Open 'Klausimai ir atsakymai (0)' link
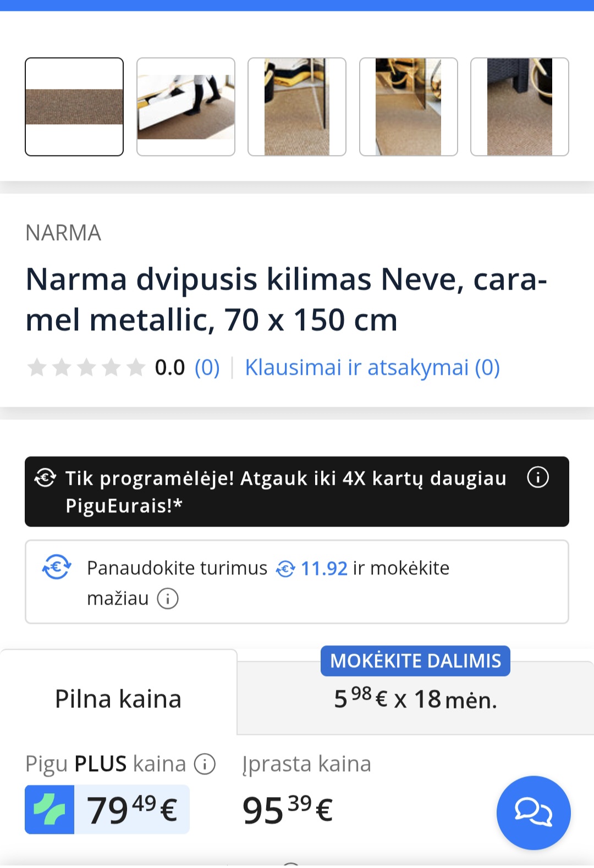594x868 pixels. [372, 367]
